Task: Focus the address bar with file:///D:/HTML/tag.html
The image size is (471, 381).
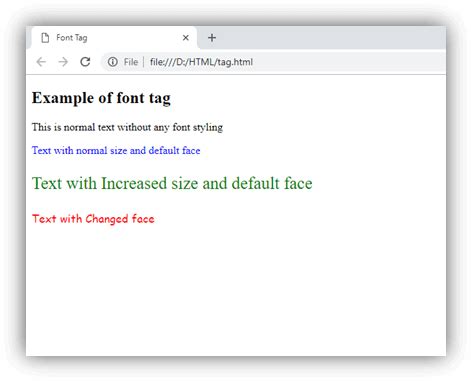Action: 273,62
